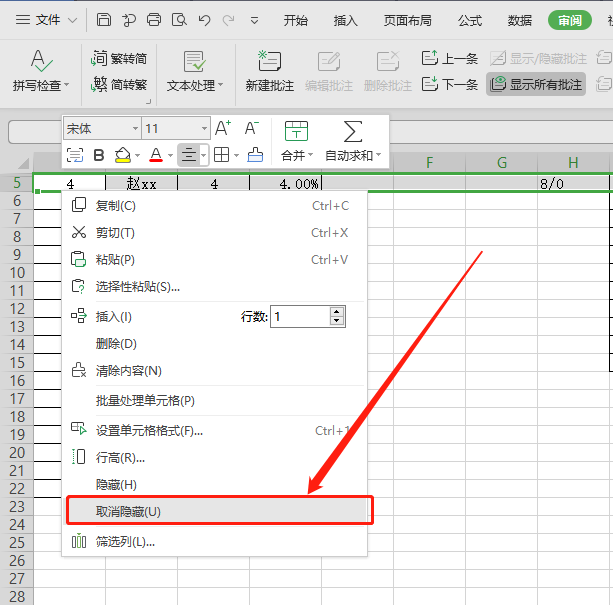Switch to the 数据 tab
613x605 pixels.
520,20
